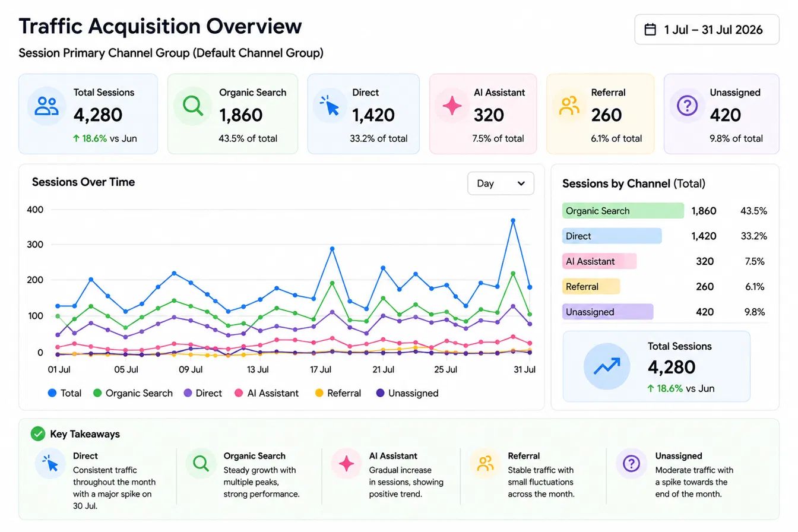The image size is (798, 532).
Task: Click the Traffic Acquisition Overview title
Action: tap(160, 27)
